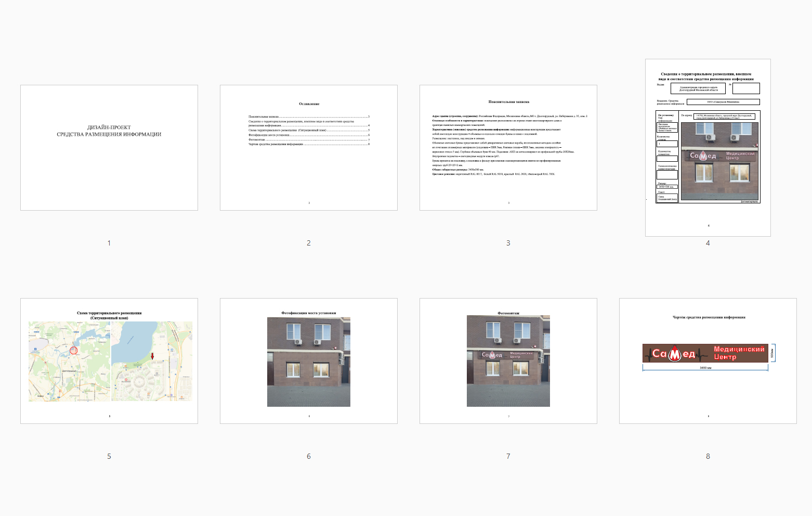The width and height of the screenshot is (812, 516).
Task: Click page number label 7 below thumbnail
Action: pyautogui.click(x=508, y=456)
